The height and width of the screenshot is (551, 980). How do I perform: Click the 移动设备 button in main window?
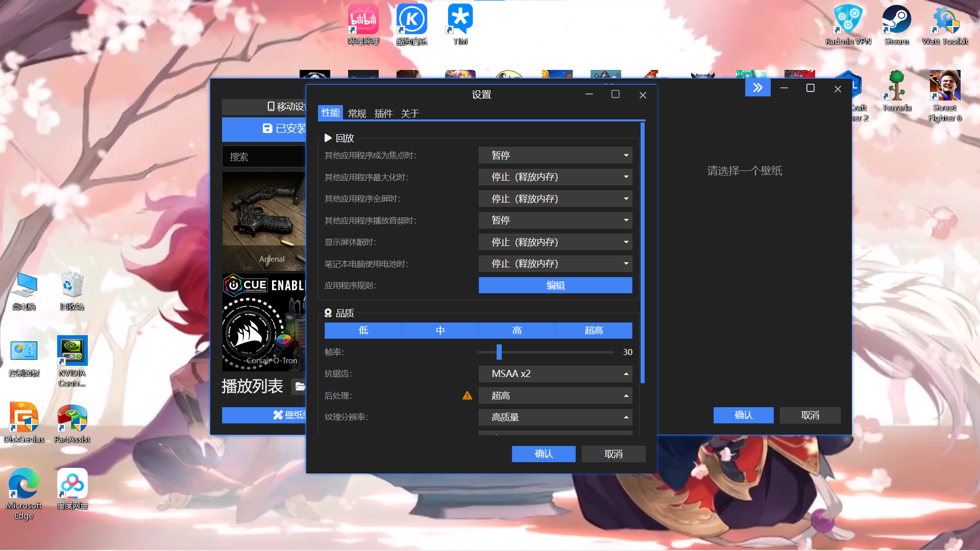point(264,107)
